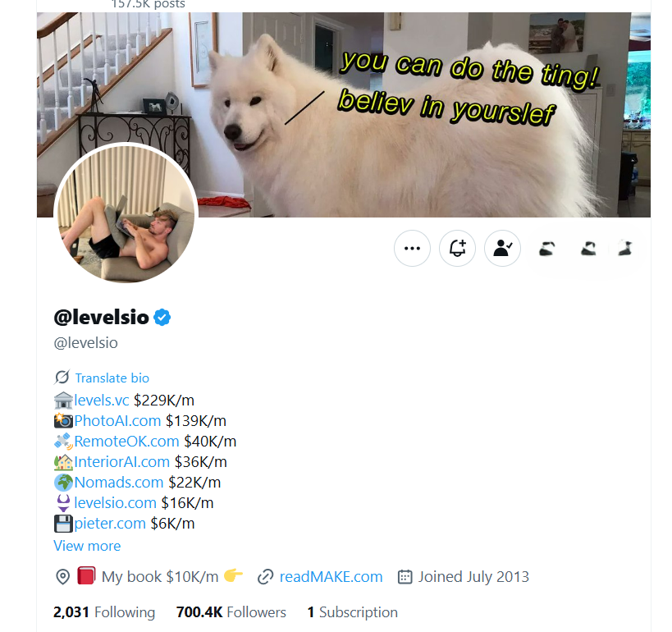This screenshot has width=672, height=632.
Task: Open the levelsio.com link
Action: tap(116, 503)
